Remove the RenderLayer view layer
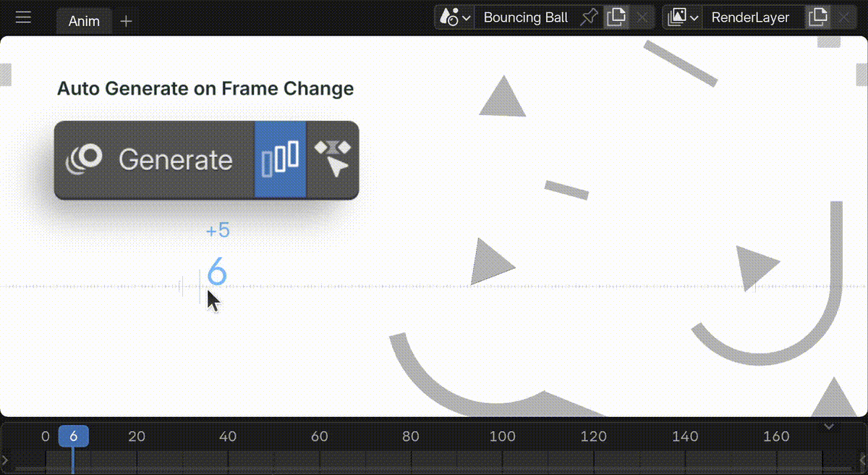 pos(843,17)
